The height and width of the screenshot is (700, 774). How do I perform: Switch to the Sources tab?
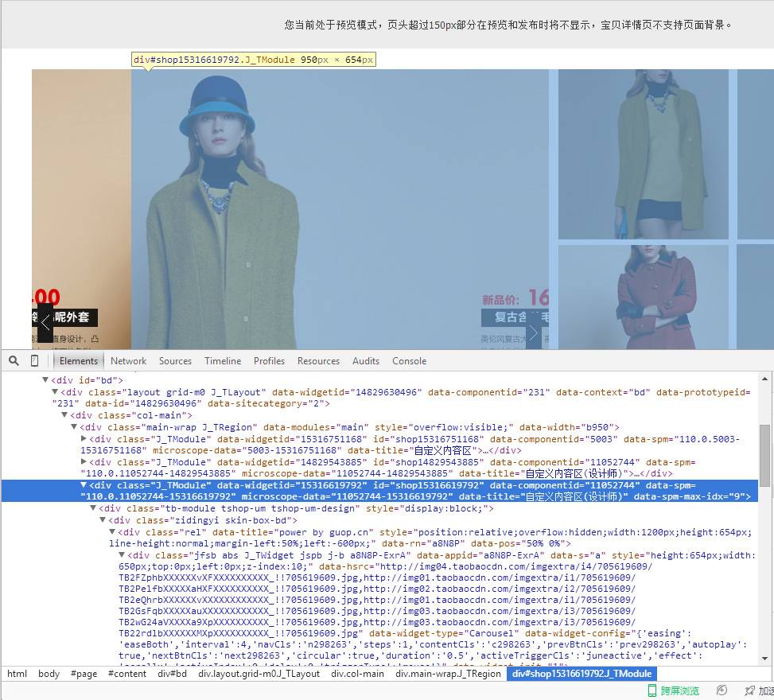175,360
